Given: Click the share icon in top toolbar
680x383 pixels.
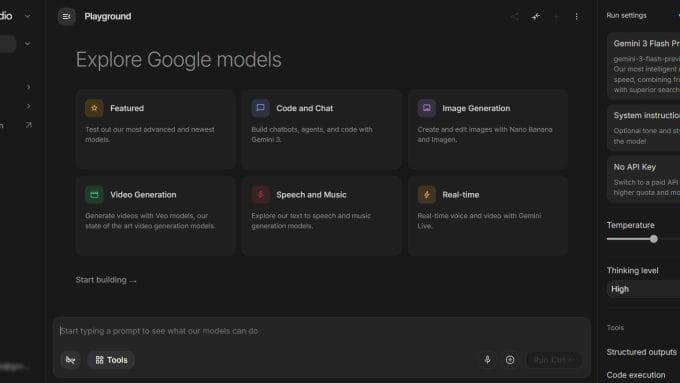Looking at the screenshot, I should 514,16.
